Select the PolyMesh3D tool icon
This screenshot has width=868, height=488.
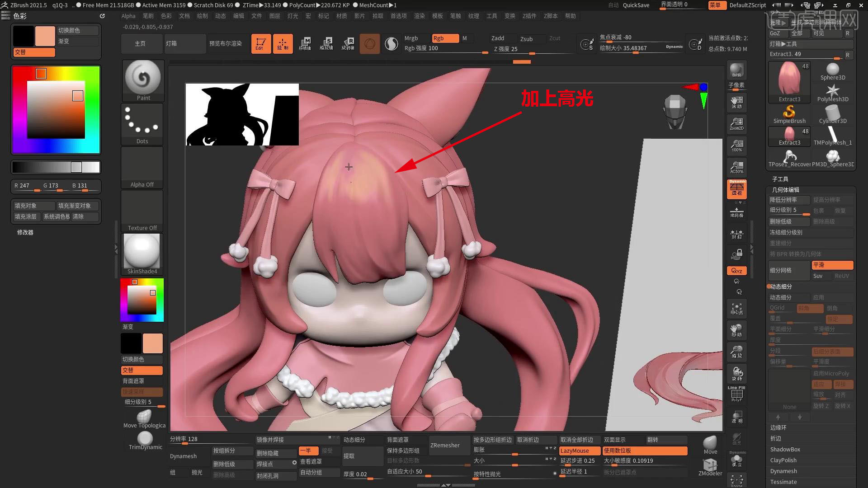click(833, 92)
